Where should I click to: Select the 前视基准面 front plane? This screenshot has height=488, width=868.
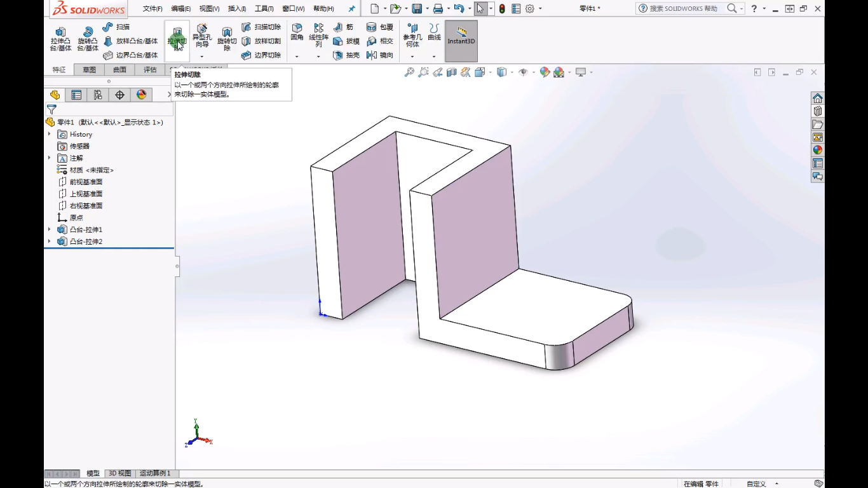pyautogui.click(x=80, y=182)
